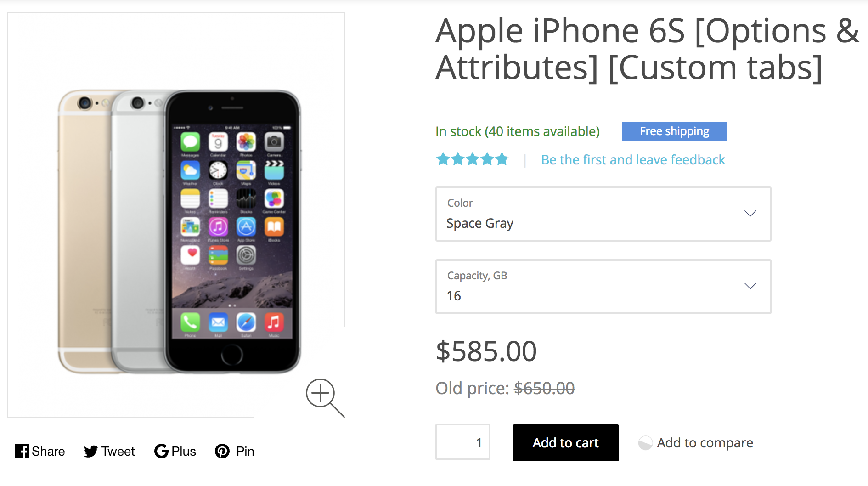This screenshot has height=486, width=868.
Task: Toggle the Add to compare checkbox
Action: click(x=645, y=443)
